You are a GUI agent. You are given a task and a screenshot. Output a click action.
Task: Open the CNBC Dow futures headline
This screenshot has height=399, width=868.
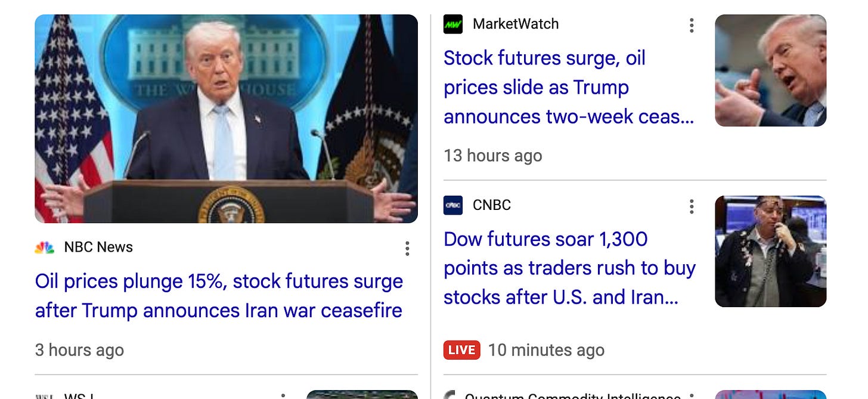click(568, 268)
